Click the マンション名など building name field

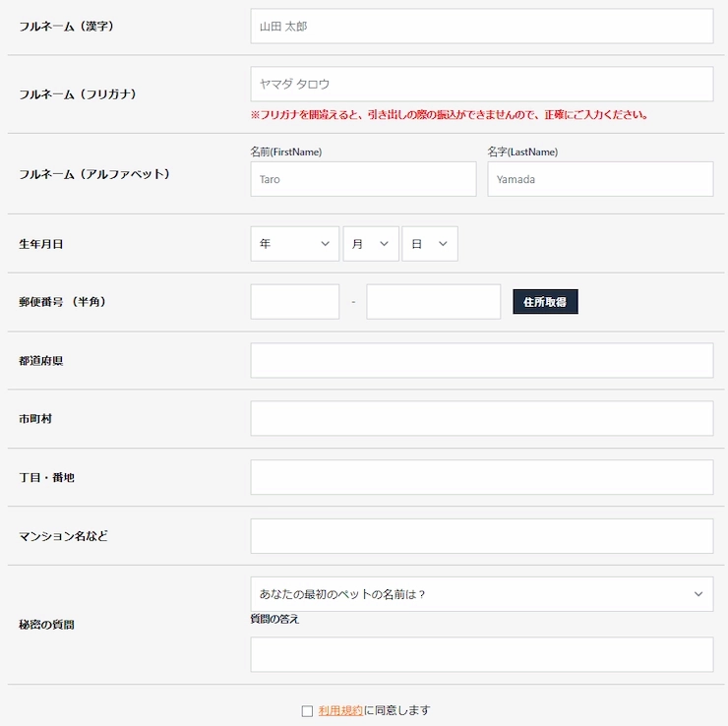point(482,536)
